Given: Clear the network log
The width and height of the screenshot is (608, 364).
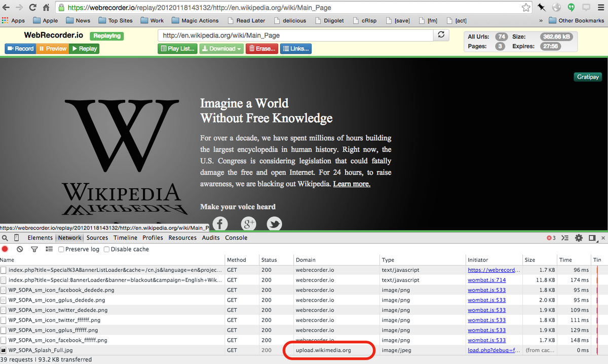Looking at the screenshot, I should [x=20, y=249].
